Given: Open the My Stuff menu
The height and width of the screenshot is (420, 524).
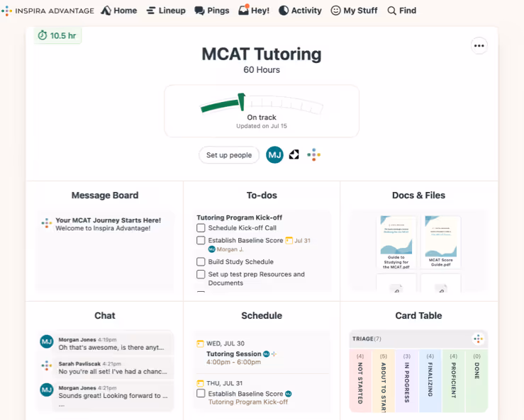Looking at the screenshot, I should [355, 11].
